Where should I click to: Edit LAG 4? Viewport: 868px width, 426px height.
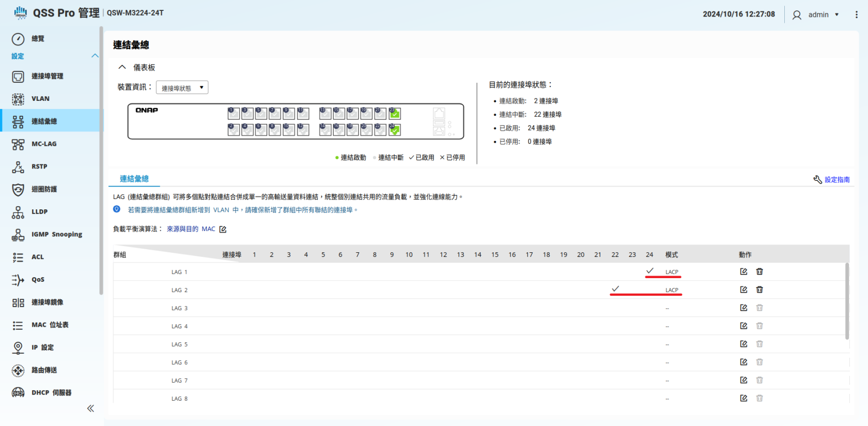pyautogui.click(x=743, y=326)
